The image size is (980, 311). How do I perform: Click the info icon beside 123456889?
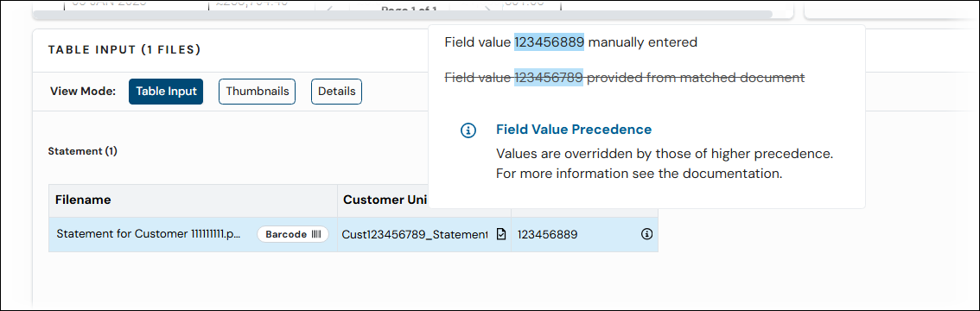[647, 234]
